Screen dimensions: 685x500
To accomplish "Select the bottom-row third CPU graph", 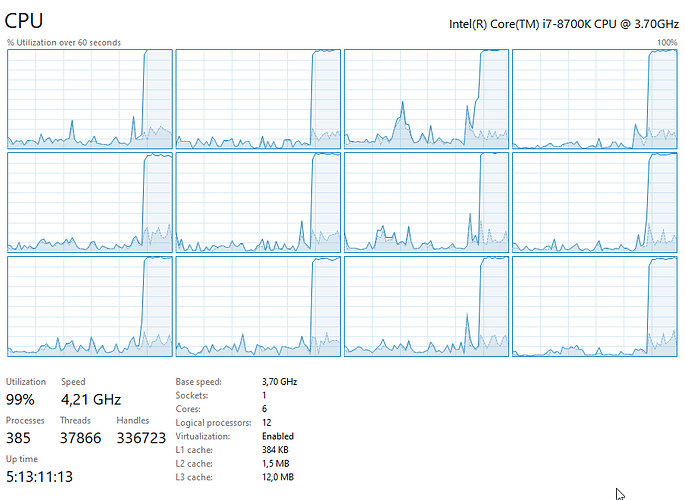I will [426, 307].
